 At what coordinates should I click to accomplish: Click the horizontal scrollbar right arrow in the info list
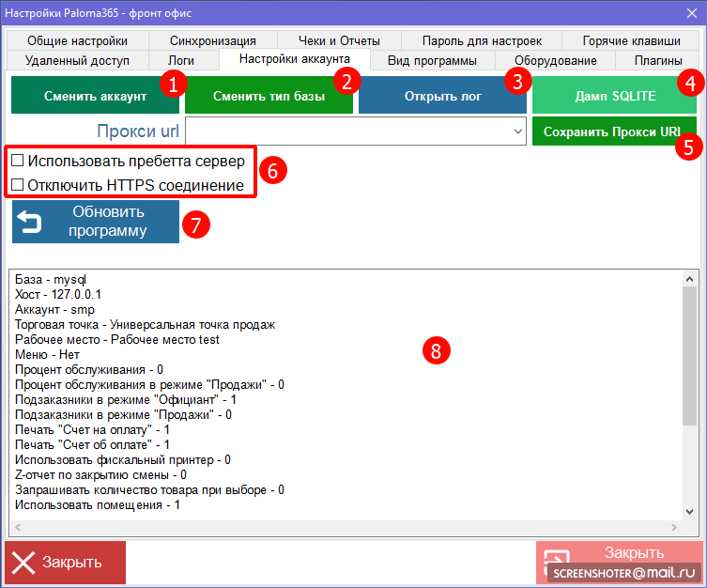tap(675, 528)
